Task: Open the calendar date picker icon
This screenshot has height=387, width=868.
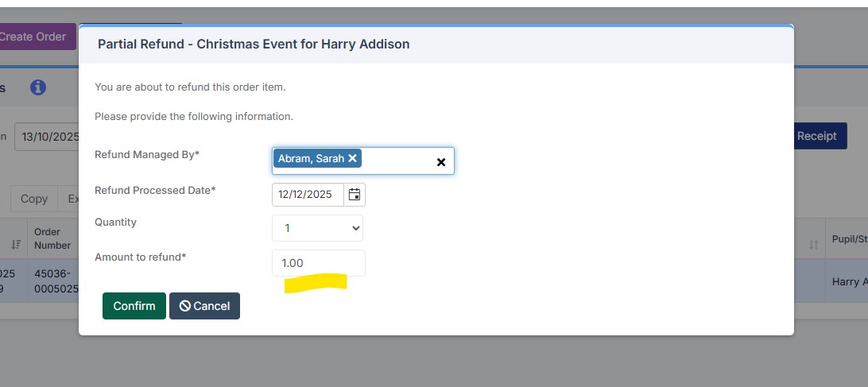Action: point(355,195)
